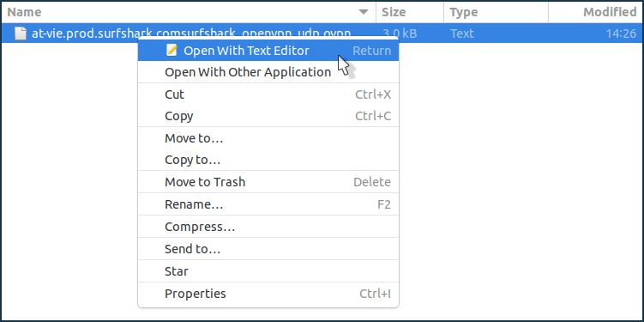
Task: Select the at-vie.prod.surfshark file row
Action: [322, 33]
